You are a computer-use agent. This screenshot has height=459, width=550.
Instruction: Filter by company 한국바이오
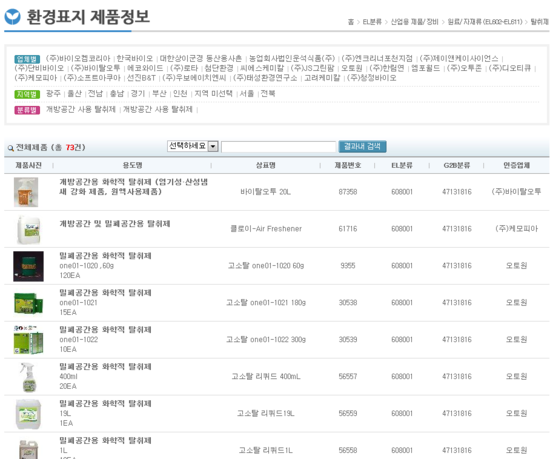point(135,58)
